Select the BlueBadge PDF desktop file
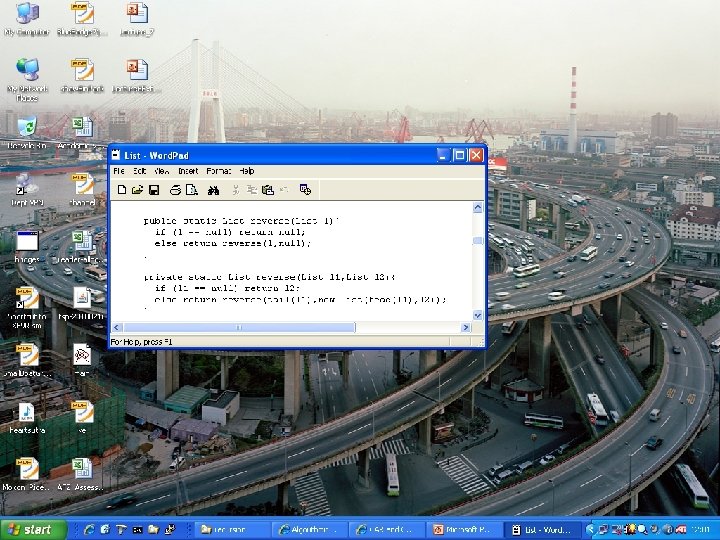Image resolution: width=720 pixels, height=540 pixels. point(82,19)
